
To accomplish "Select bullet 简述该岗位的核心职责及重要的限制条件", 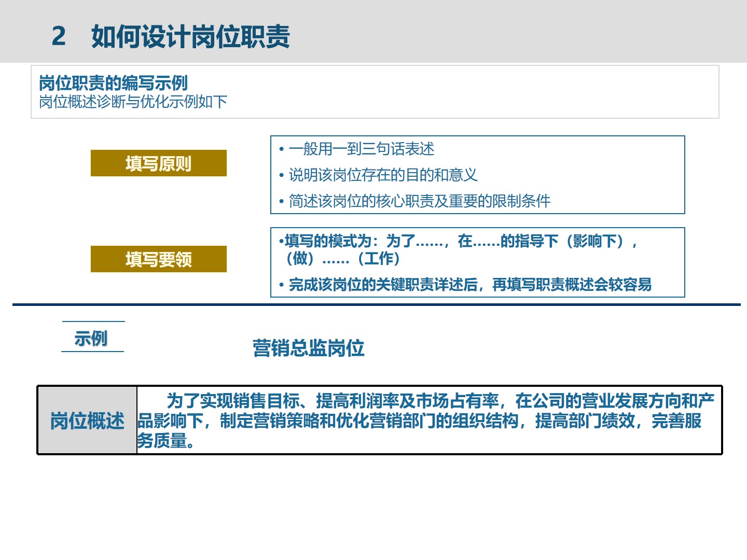I will pyautogui.click(x=414, y=201).
